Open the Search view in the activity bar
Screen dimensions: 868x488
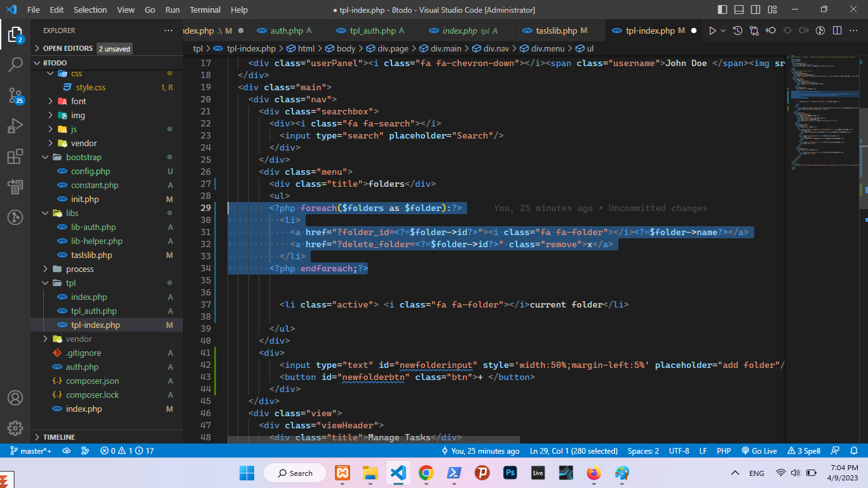point(15,65)
